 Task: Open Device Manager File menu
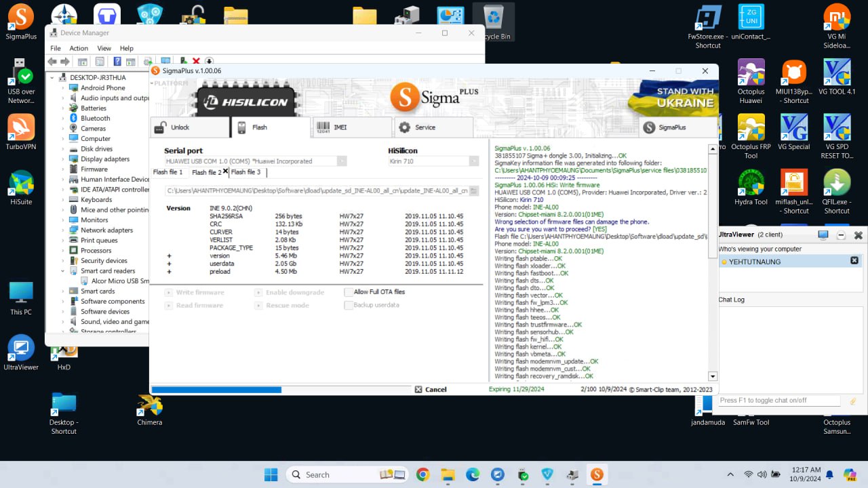coord(56,48)
